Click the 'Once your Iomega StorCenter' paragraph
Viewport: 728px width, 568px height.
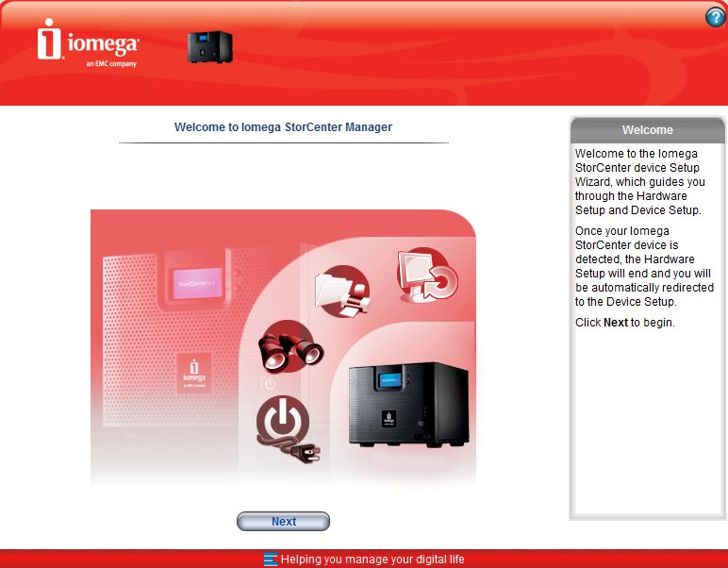[639, 267]
